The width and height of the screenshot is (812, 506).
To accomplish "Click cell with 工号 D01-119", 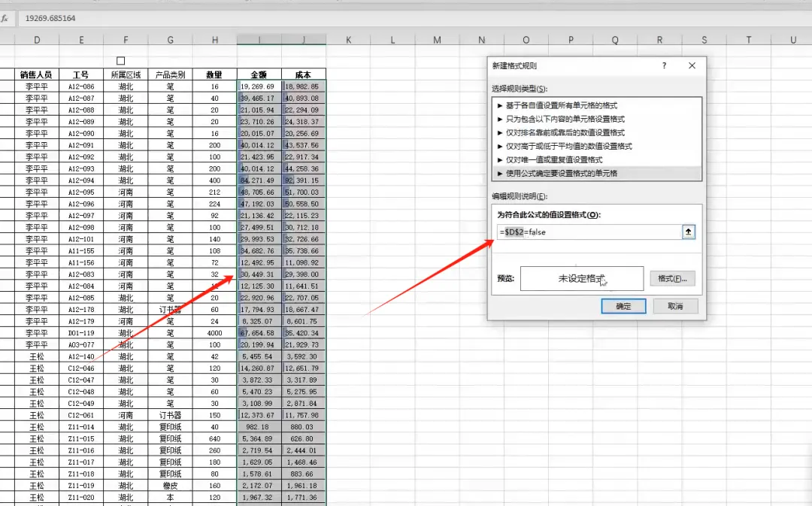I will tap(81, 333).
